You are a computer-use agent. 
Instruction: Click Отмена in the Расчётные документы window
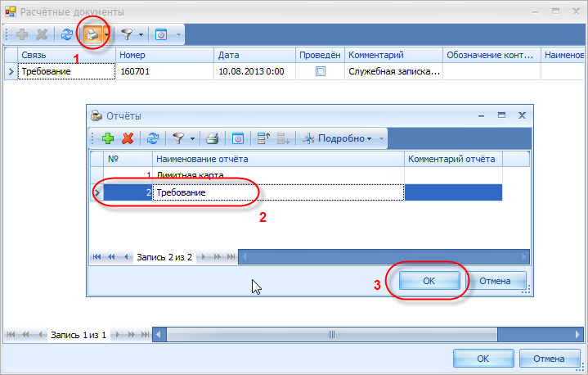(x=549, y=359)
